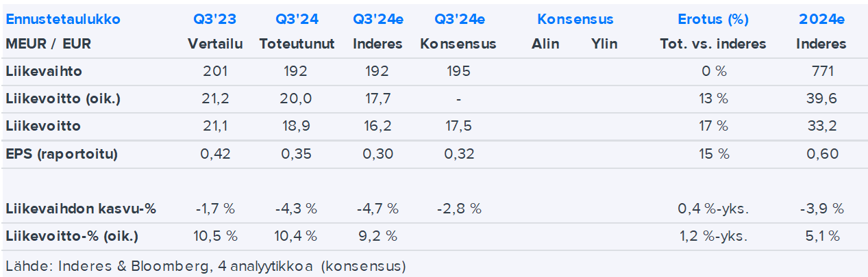This screenshot has height=277, width=868.
Task: Select the 17,5 consensus operating profit cell
Action: pos(458,127)
